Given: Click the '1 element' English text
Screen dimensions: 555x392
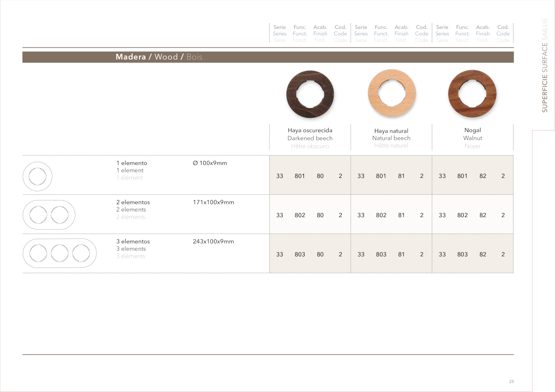Looking at the screenshot, I should point(130,170).
